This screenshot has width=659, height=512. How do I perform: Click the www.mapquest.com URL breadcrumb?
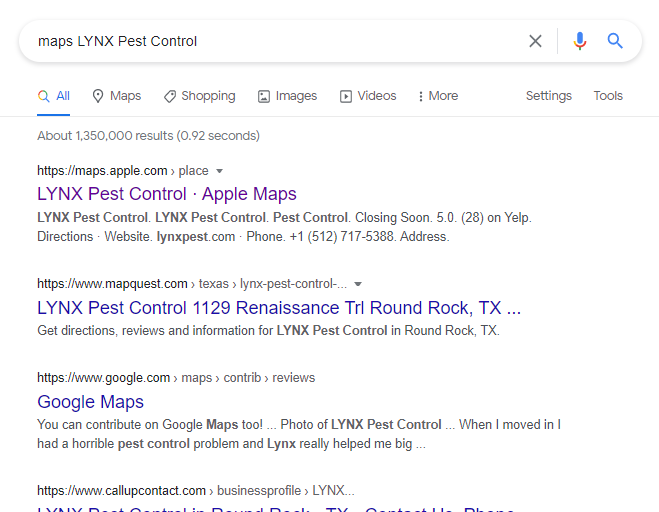[192, 284]
